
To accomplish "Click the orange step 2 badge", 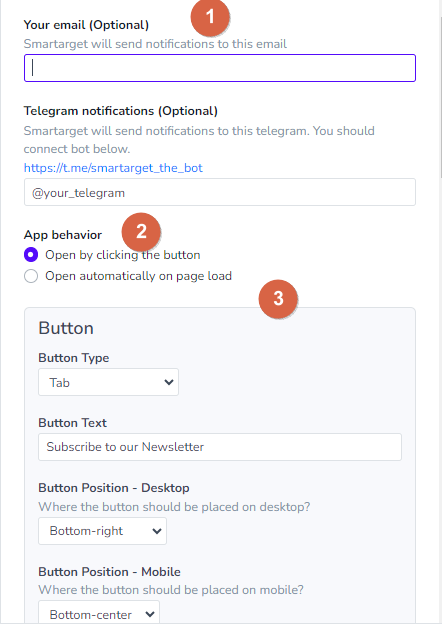I will (141, 232).
